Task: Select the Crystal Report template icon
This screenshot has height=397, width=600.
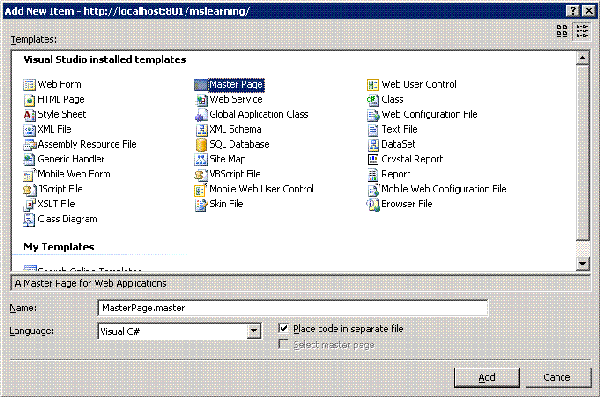Action: (x=373, y=160)
